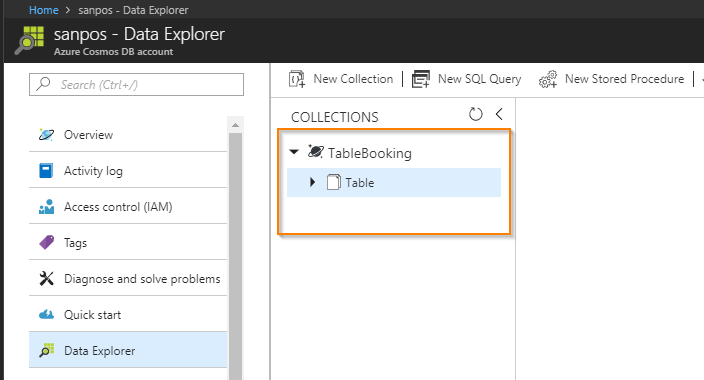Click the Data Explorer header icon
The width and height of the screenshot is (704, 380).
click(30, 40)
